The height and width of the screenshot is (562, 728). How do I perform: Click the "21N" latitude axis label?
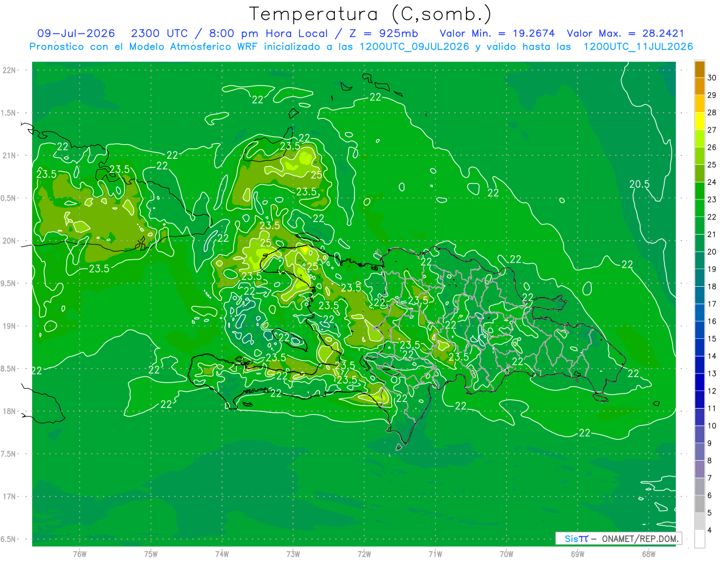(x=10, y=155)
